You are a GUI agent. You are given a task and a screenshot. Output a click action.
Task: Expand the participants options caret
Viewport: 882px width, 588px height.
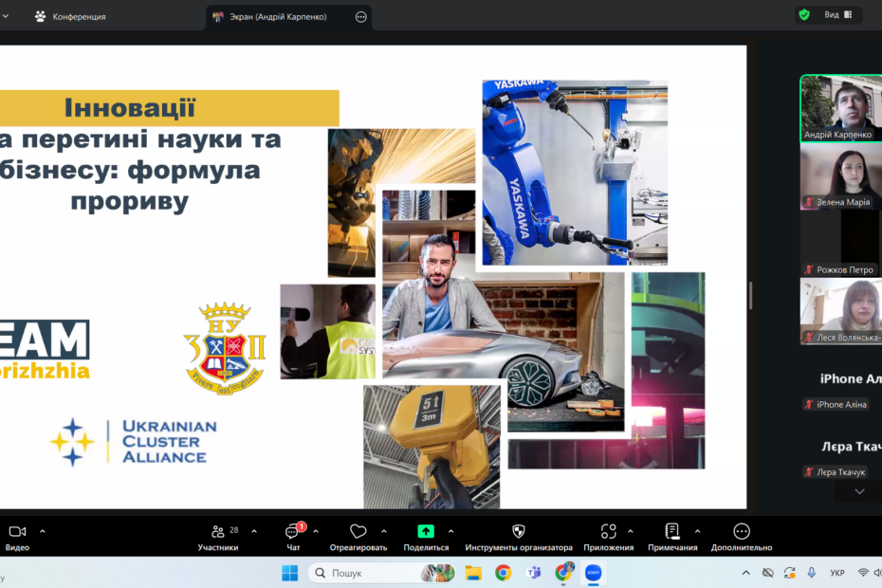[x=254, y=531]
